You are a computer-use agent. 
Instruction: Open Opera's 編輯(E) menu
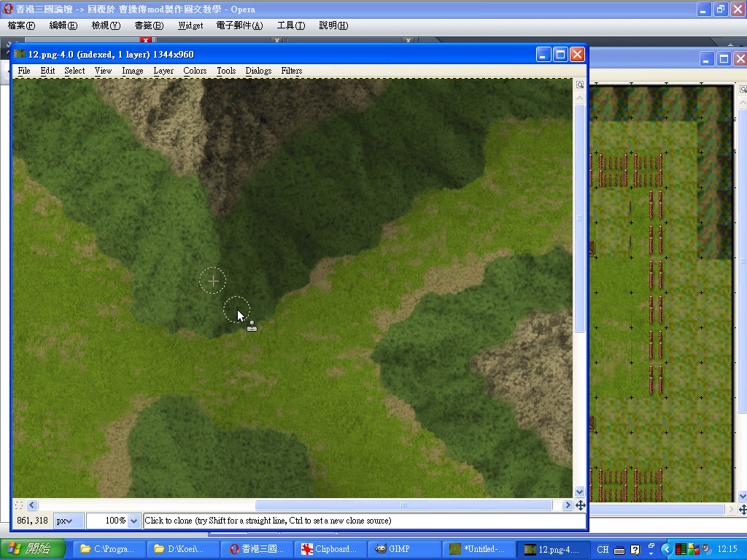(63, 26)
